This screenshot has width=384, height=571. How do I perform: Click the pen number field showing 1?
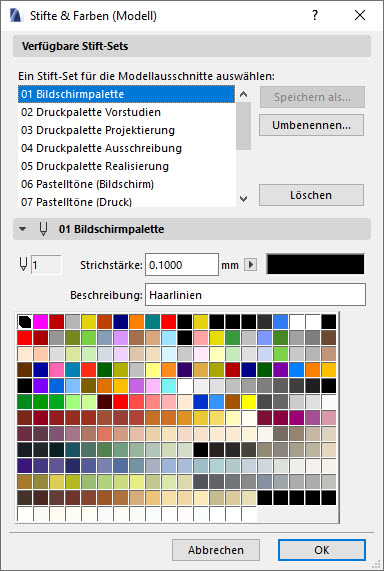(46, 265)
